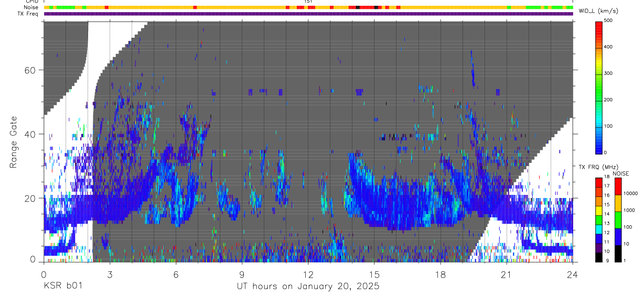The height and width of the screenshot is (297, 644).
Task: Click the '400' label on the WID colorbar
Action: [x=608, y=47]
